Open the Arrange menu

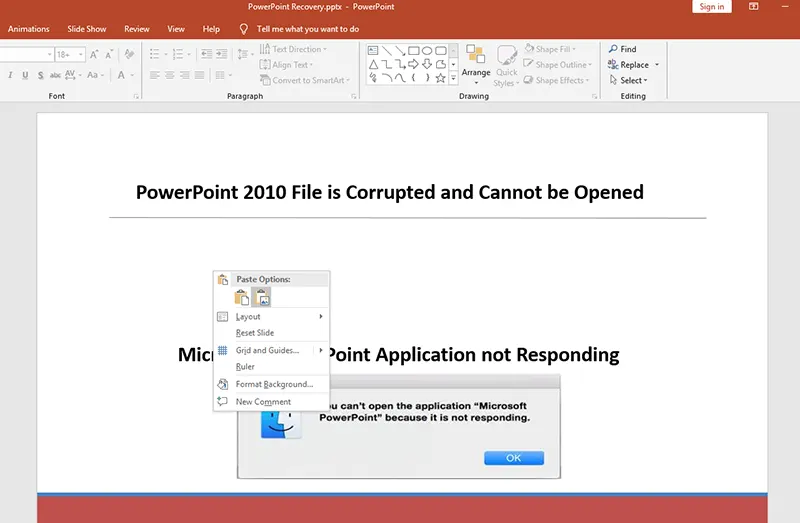[x=476, y=64]
